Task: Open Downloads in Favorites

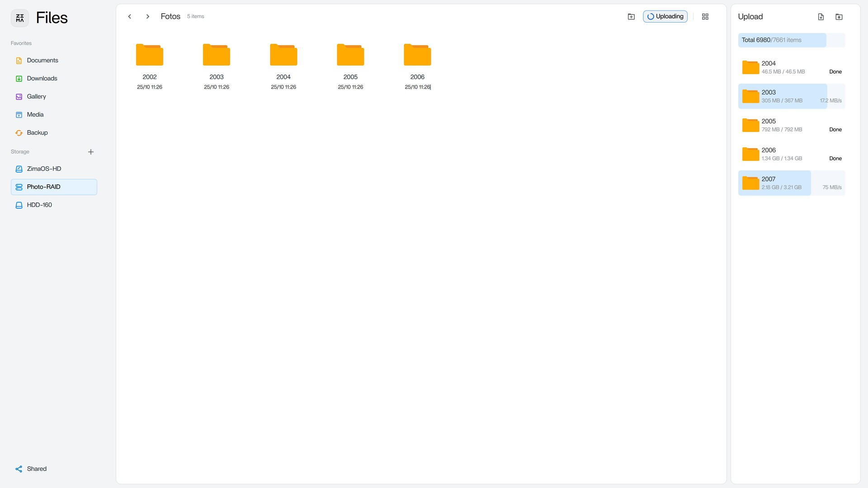Action: [x=42, y=79]
